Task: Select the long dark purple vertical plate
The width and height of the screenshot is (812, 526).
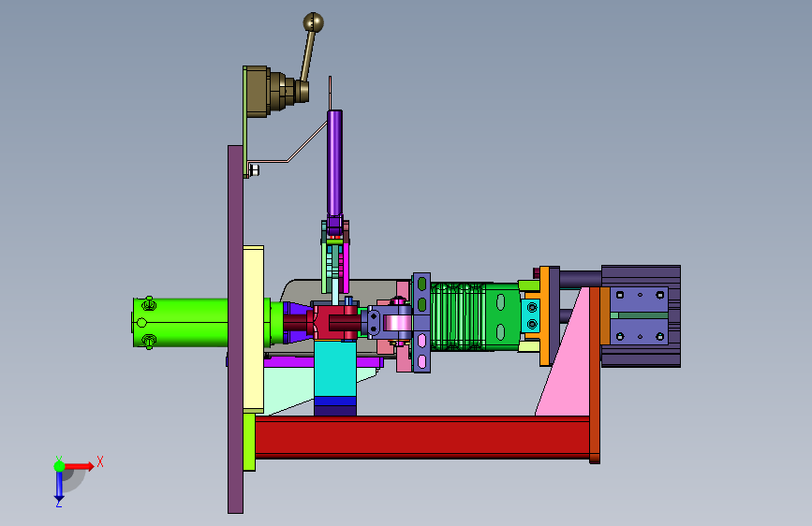Action: (x=235, y=329)
